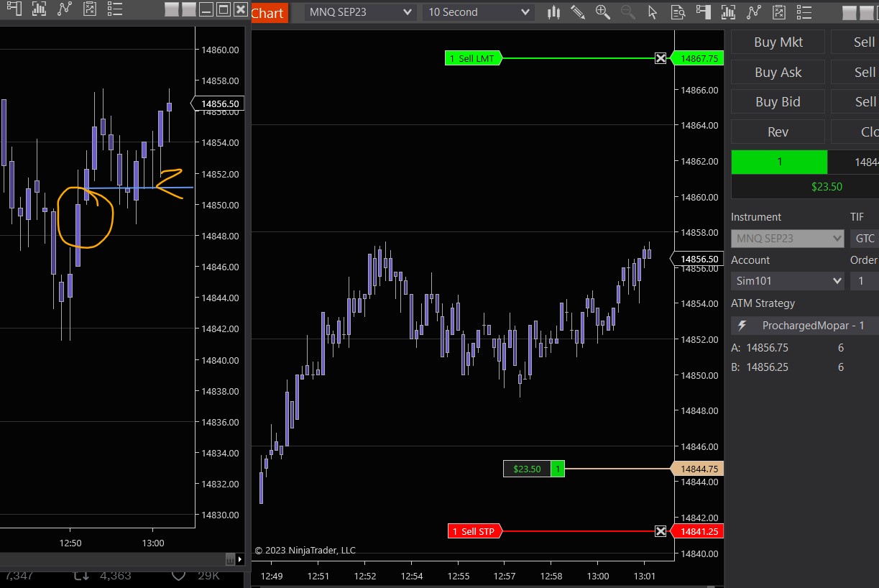Open the Sim101 account dropdown
The width and height of the screenshot is (879, 588).
pos(787,281)
